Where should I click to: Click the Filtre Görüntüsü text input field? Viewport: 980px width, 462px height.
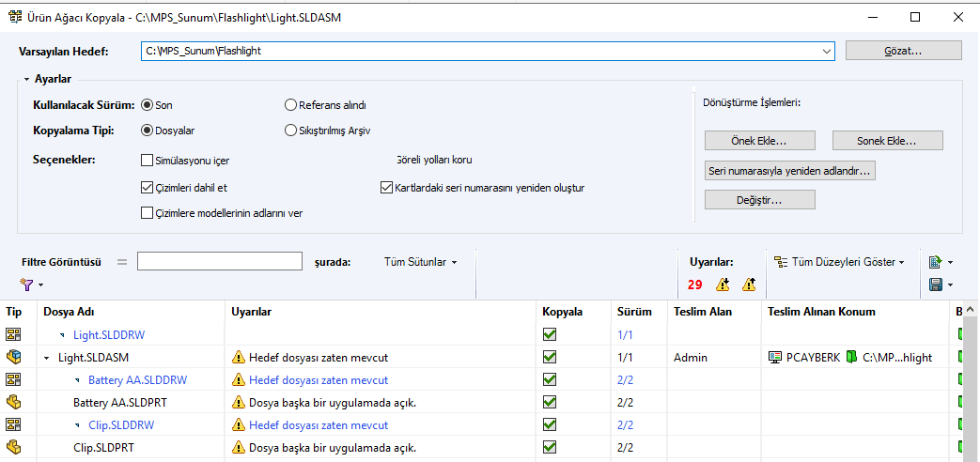pos(219,262)
